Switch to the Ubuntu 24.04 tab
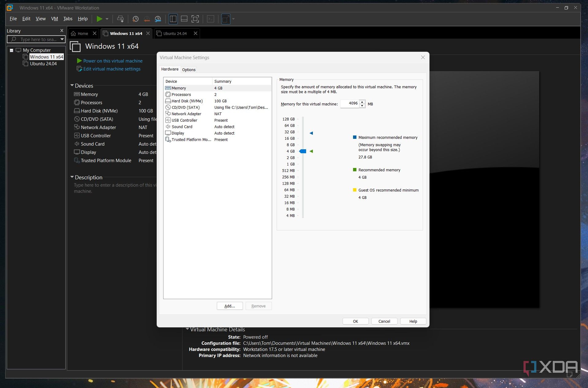The width and height of the screenshot is (588, 388). [x=175, y=33]
